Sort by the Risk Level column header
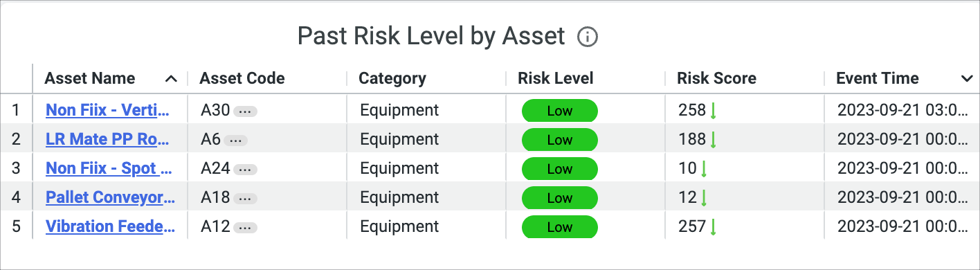 click(x=556, y=78)
